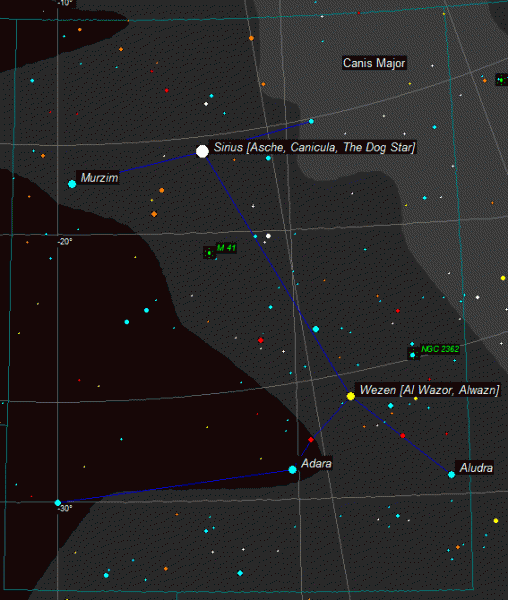The height and width of the screenshot is (600, 508).
Task: Click the Wezen [Al Wazor, Alwazn] label
Action: 429,390
